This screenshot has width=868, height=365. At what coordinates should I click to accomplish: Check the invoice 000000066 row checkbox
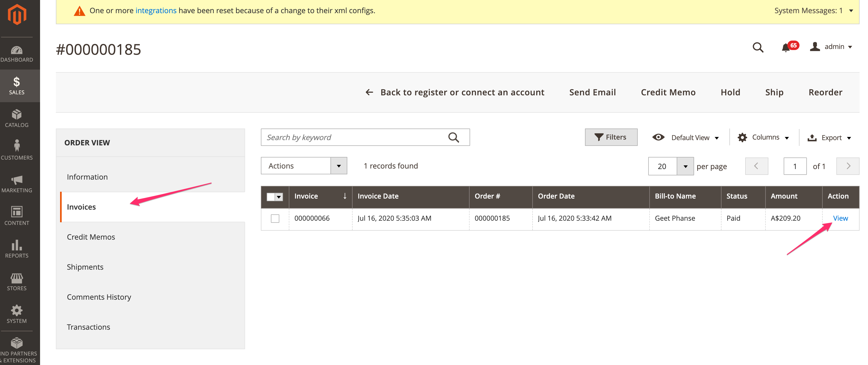click(x=275, y=219)
